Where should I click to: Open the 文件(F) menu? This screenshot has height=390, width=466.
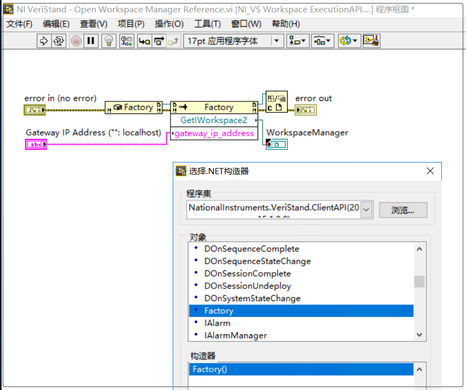(x=19, y=24)
